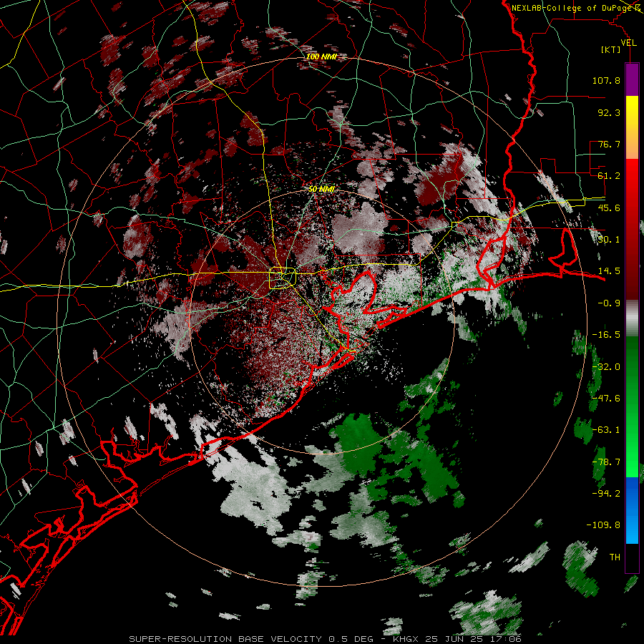Click the -0.9 velocity scale value
This screenshot has height=644, width=644.
[x=609, y=303]
